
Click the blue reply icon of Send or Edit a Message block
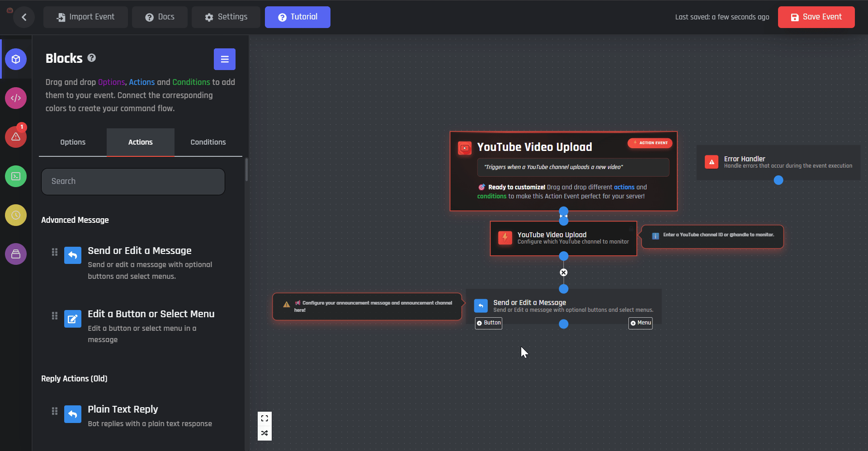point(73,255)
